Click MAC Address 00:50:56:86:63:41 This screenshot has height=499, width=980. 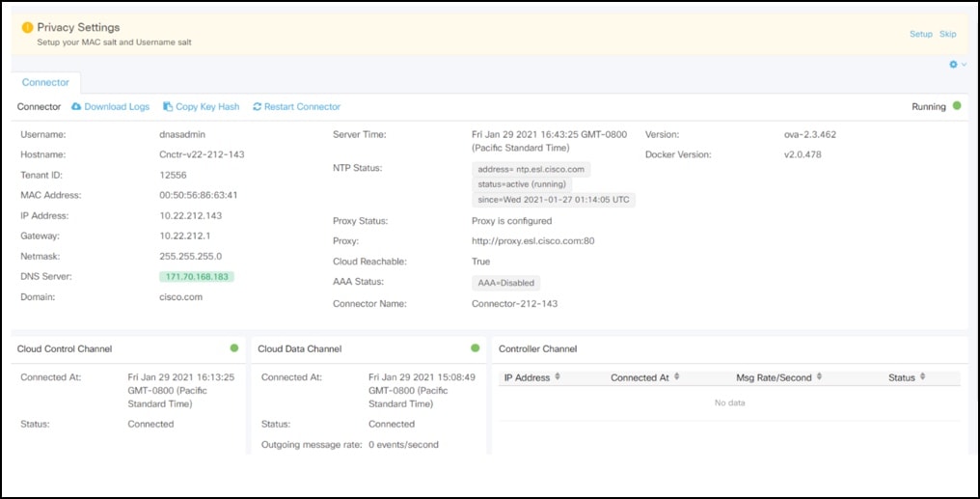(x=199, y=195)
